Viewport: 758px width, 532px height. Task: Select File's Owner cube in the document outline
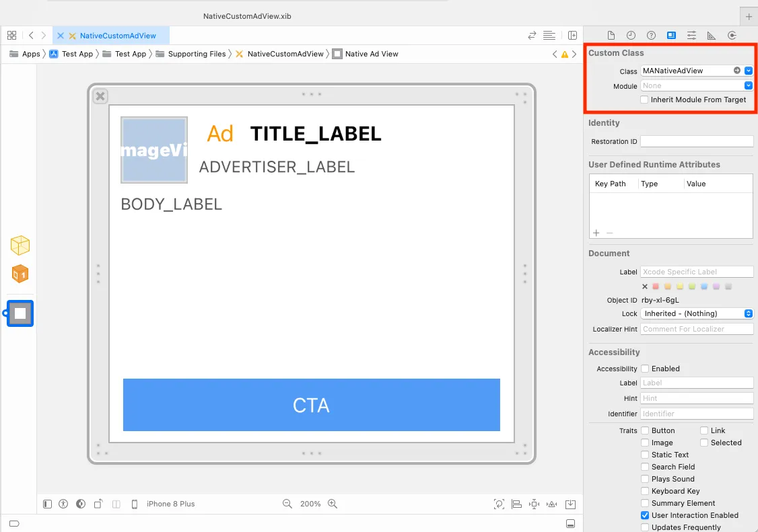pyautogui.click(x=20, y=245)
